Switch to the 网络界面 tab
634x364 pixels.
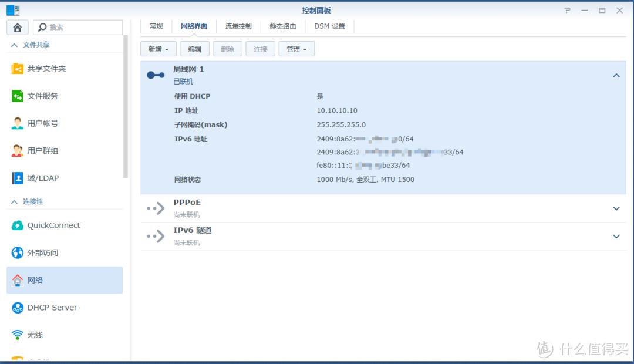[x=194, y=26]
